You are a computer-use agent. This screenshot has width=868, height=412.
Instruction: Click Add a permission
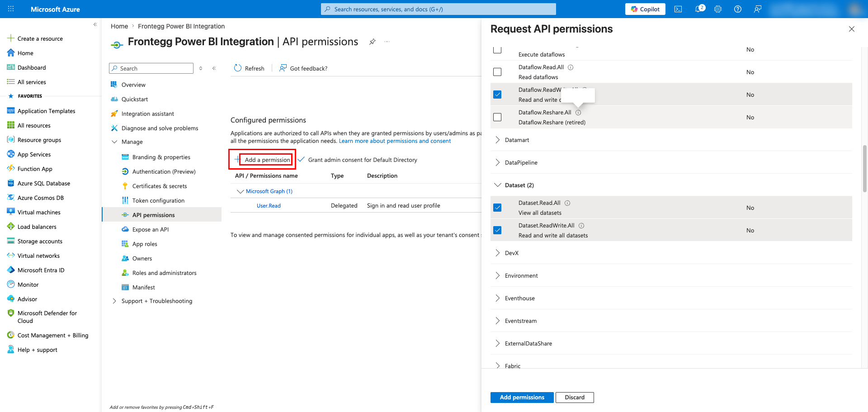tap(263, 160)
